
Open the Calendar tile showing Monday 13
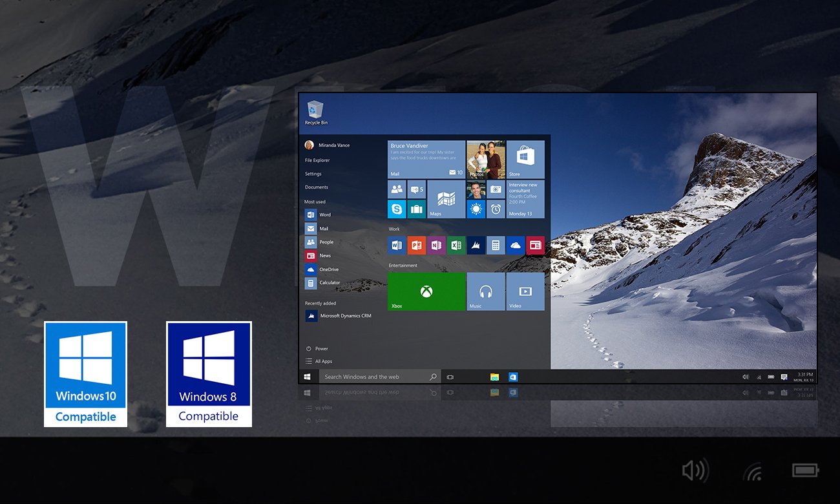[x=525, y=199]
